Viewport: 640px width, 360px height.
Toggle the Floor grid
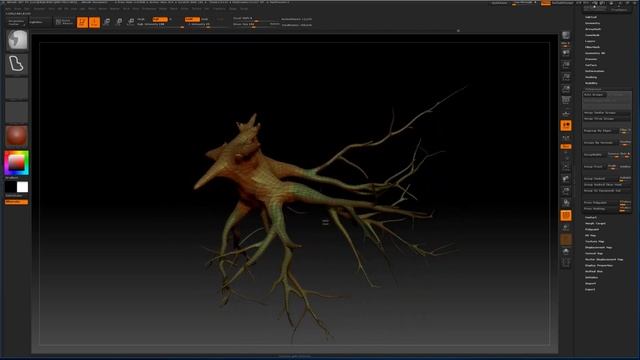click(566, 113)
